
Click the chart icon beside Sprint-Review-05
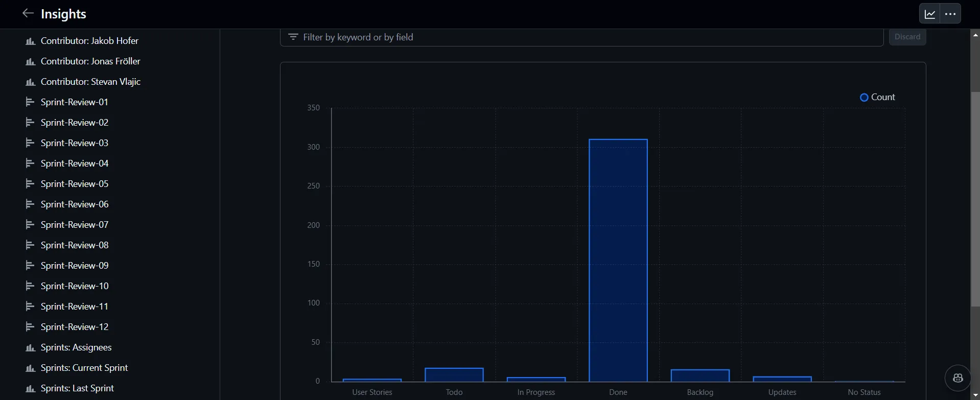coord(30,184)
